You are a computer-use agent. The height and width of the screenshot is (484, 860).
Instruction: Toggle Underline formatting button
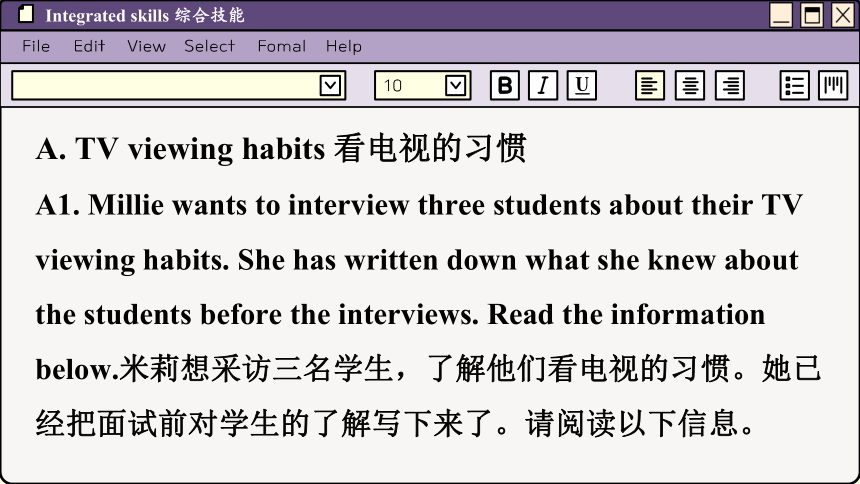(582, 86)
